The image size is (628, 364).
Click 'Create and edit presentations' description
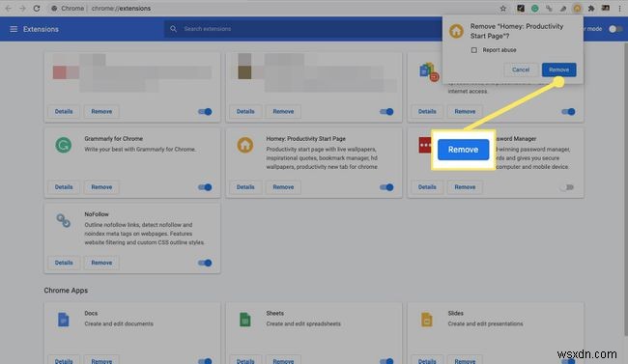[485, 323]
